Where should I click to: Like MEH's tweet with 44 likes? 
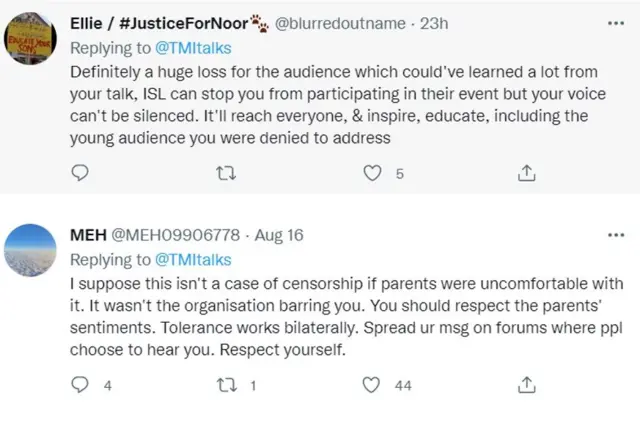[372, 385]
